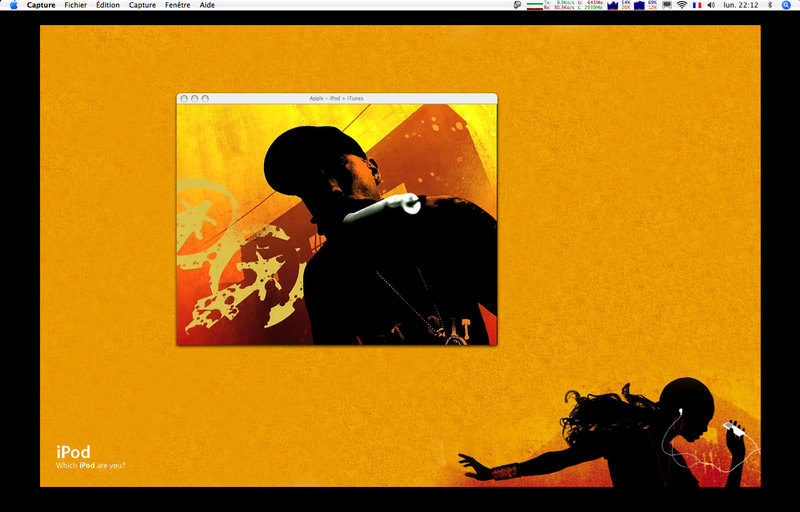
Task: Open the Fichier menu
Action: click(76, 5)
